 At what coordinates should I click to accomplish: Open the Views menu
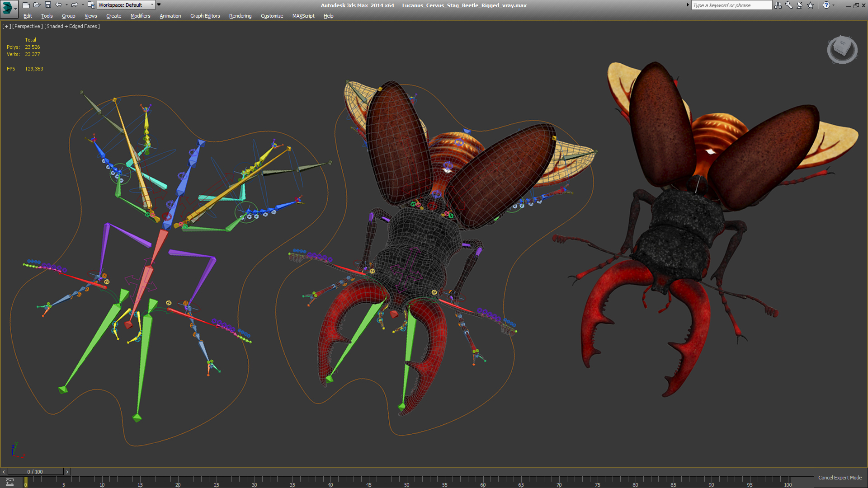91,16
